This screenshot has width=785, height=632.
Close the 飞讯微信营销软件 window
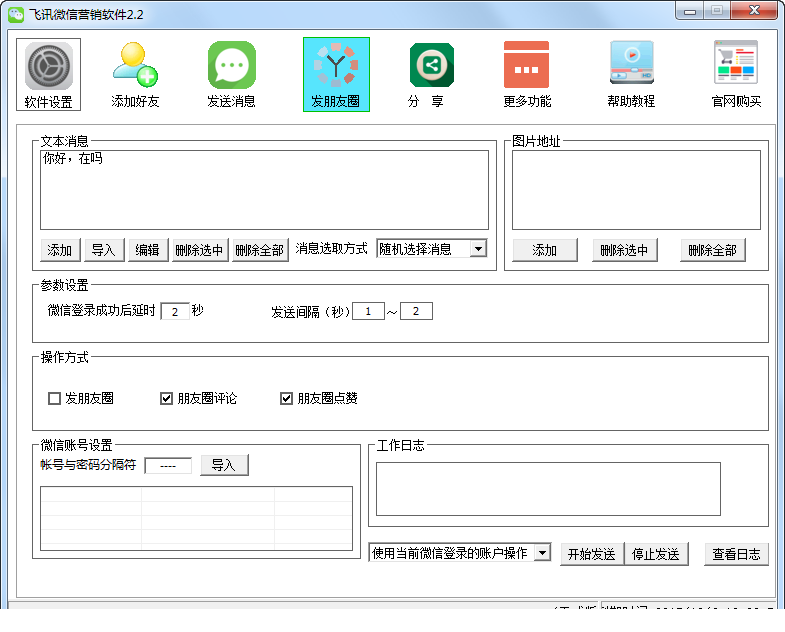click(x=754, y=11)
